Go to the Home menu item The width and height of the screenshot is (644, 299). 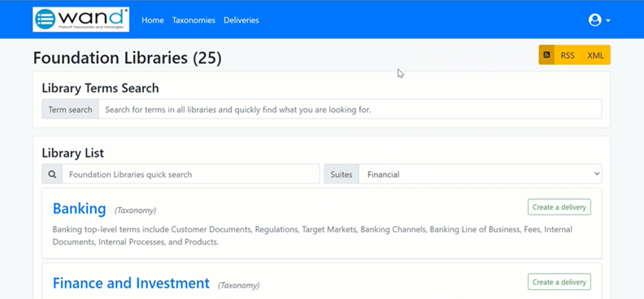click(x=153, y=20)
